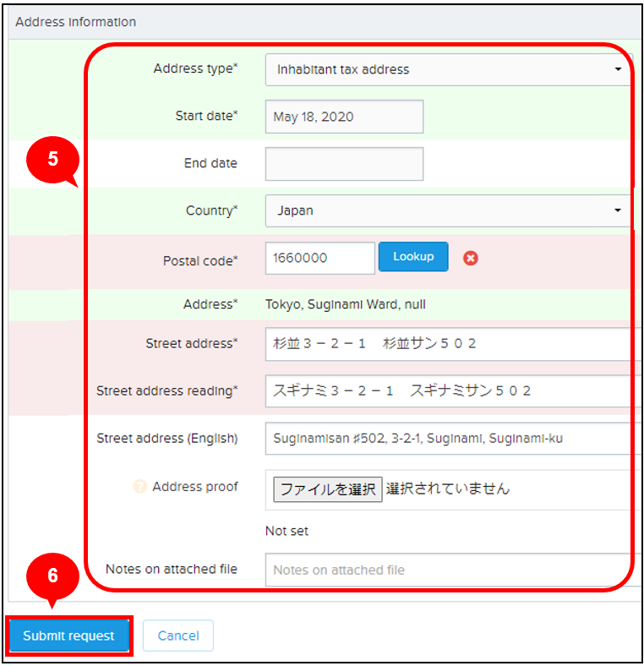Edit the Street address reading field
The height and width of the screenshot is (666, 644).
[448, 390]
